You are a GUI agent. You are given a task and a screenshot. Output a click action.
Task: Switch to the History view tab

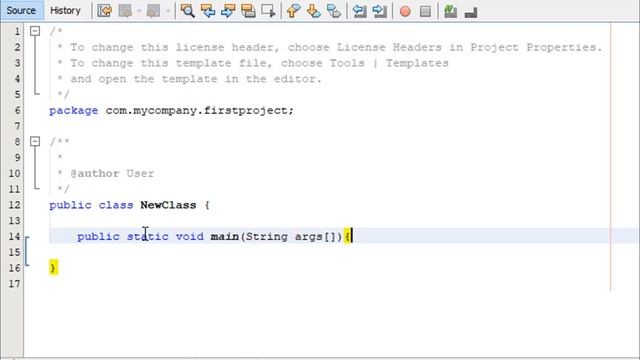tap(65, 11)
